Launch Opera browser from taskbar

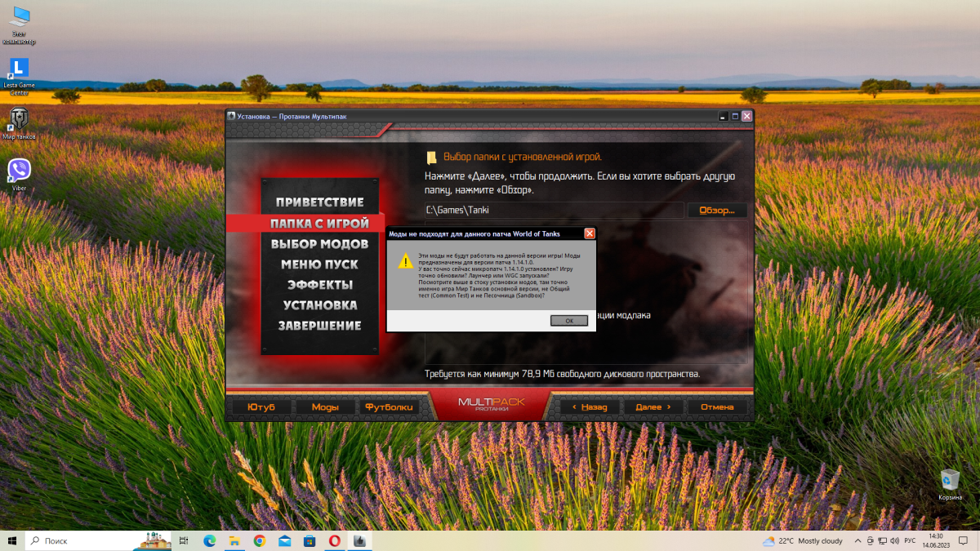coord(335,540)
